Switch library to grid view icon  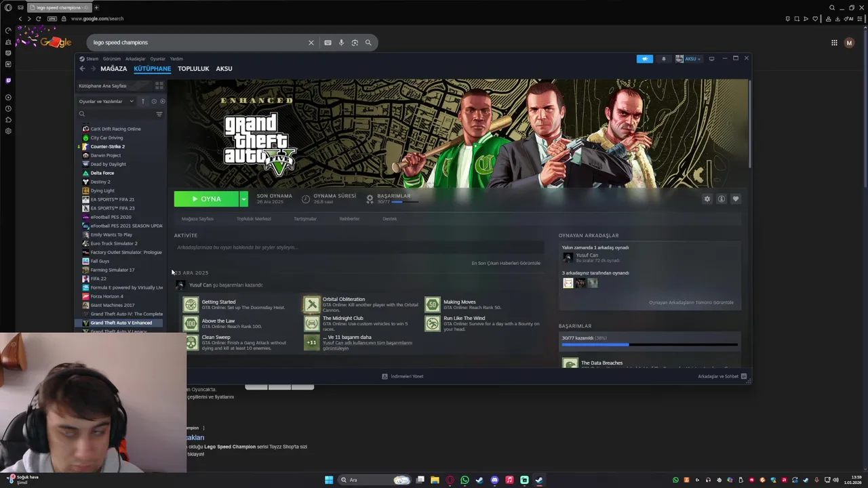[x=159, y=85]
